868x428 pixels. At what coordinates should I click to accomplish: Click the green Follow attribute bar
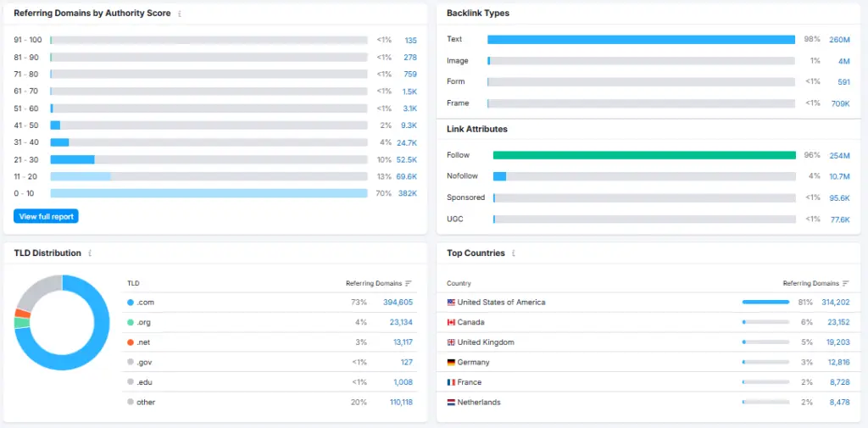[644, 155]
